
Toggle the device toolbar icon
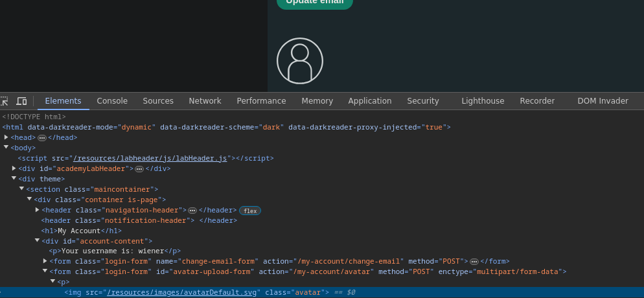click(21, 101)
